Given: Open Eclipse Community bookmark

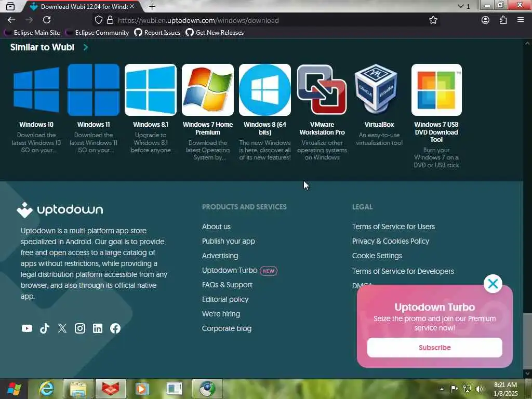Looking at the screenshot, I should (97, 33).
